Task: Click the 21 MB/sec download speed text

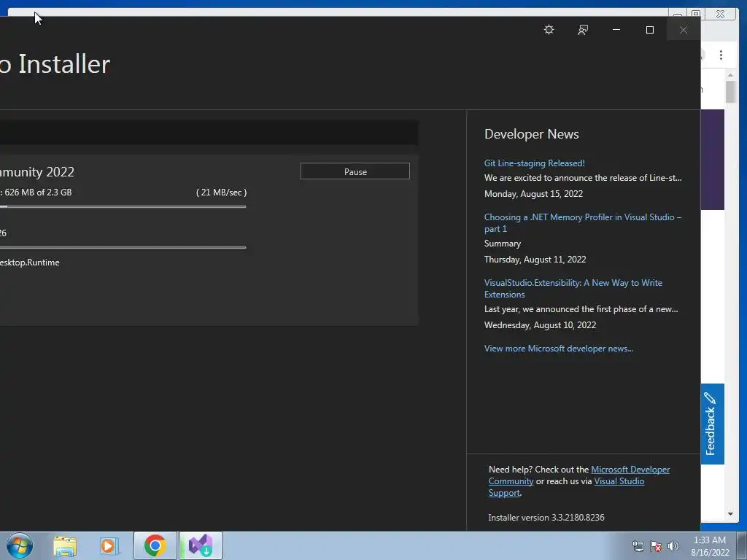Action: 222,192
